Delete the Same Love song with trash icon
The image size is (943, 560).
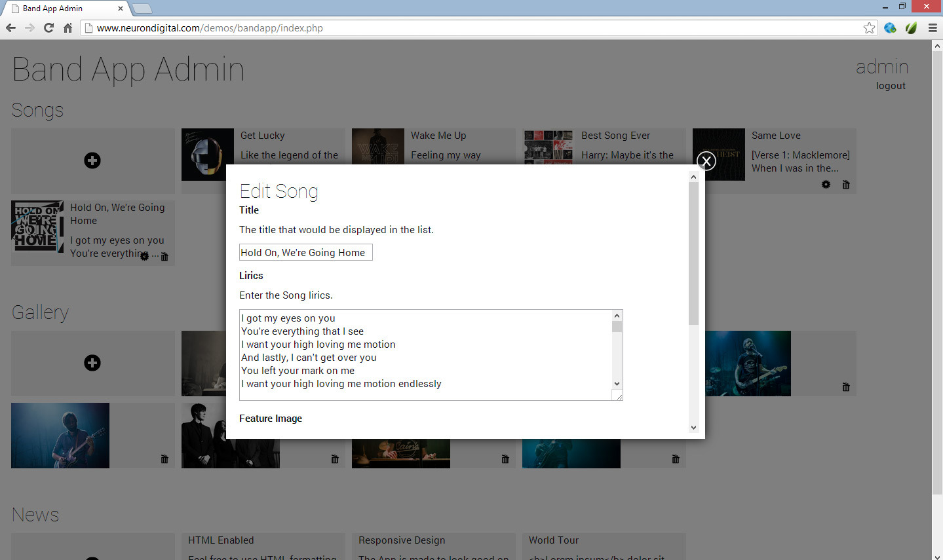(x=846, y=185)
